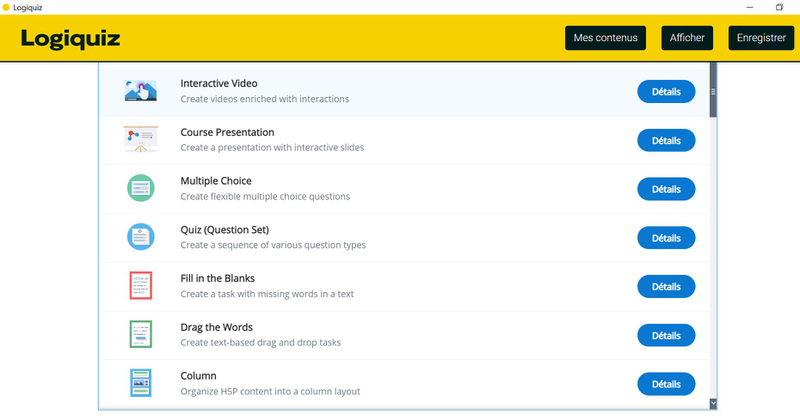The width and height of the screenshot is (800, 420).
Task: Select the Multiple Choice icon
Action: point(140,188)
